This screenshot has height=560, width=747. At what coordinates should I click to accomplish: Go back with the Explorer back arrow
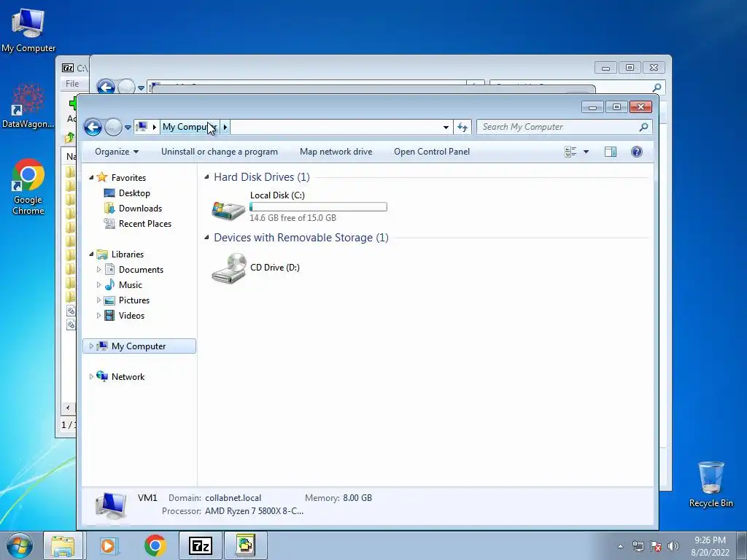point(93,127)
